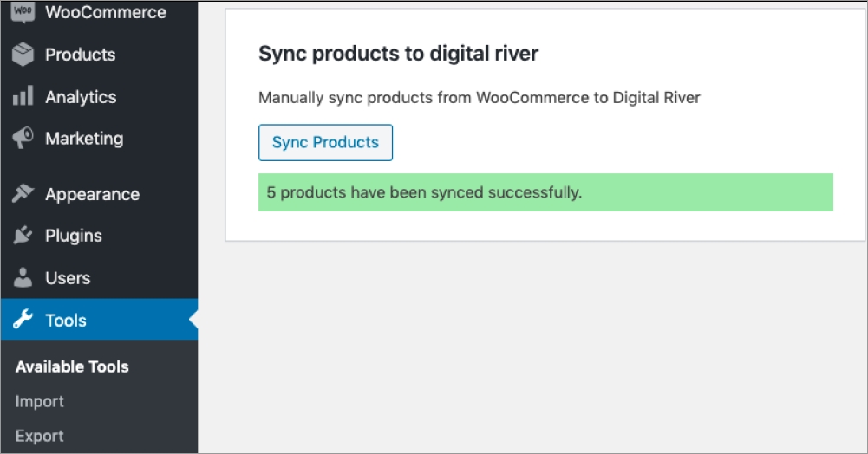The height and width of the screenshot is (454, 868).
Task: Click the Plugins plug icon
Action: tap(23, 236)
